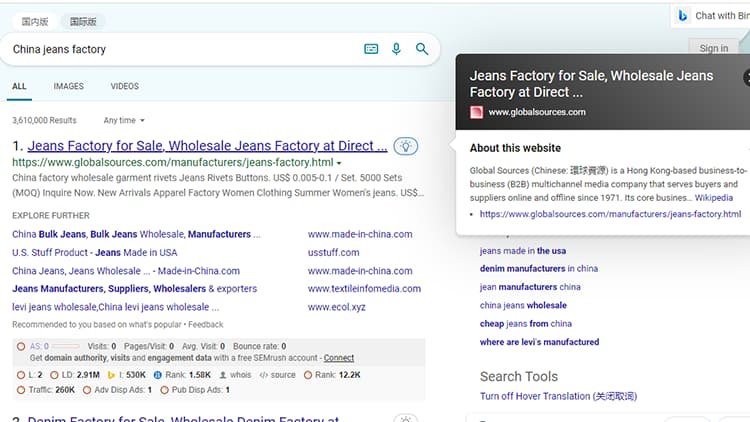
Task: Submit search with magnifying glass icon
Action: click(x=422, y=49)
